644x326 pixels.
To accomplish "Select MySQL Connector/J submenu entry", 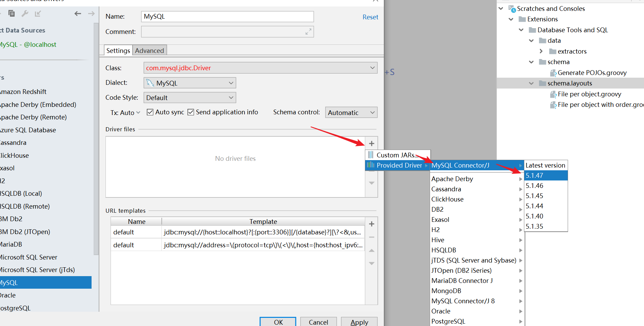I will 477,165.
